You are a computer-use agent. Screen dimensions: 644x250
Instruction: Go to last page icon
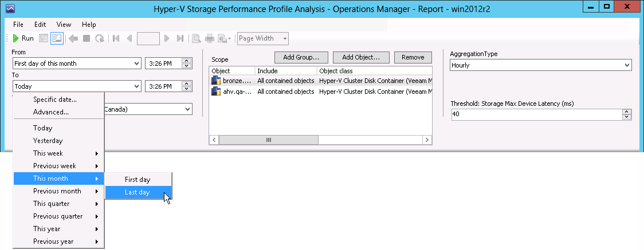[x=180, y=38]
